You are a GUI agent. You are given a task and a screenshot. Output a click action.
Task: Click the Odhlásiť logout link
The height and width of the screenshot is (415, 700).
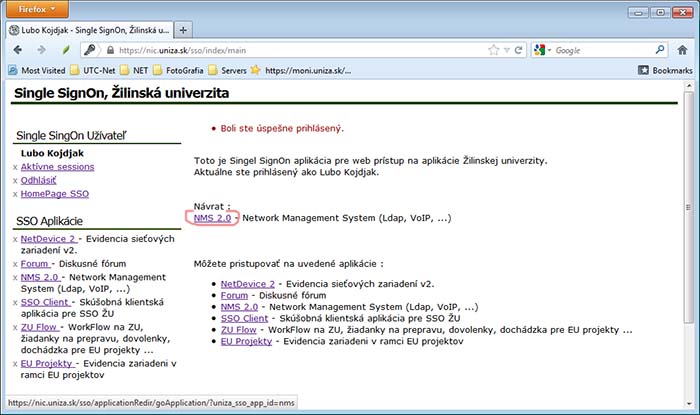[x=38, y=180]
